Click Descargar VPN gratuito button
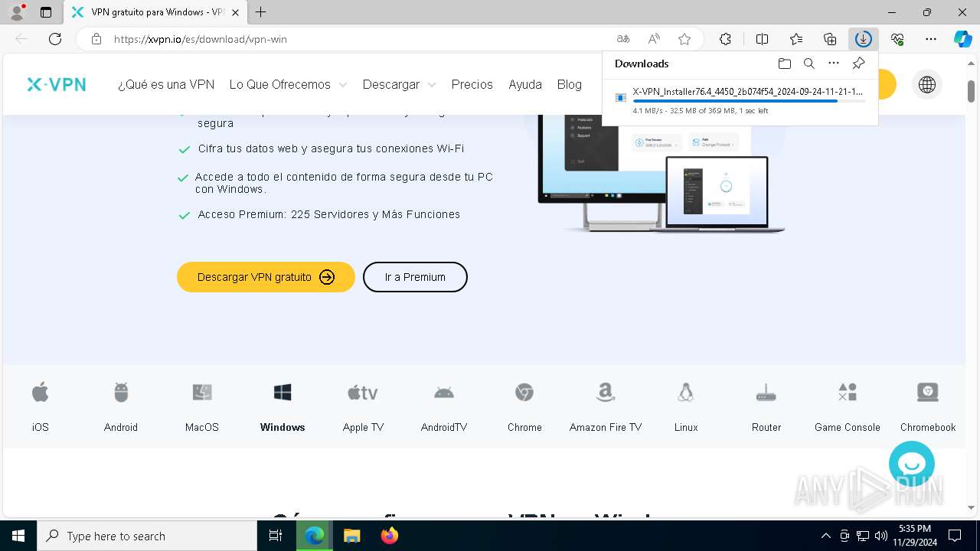 click(x=266, y=277)
